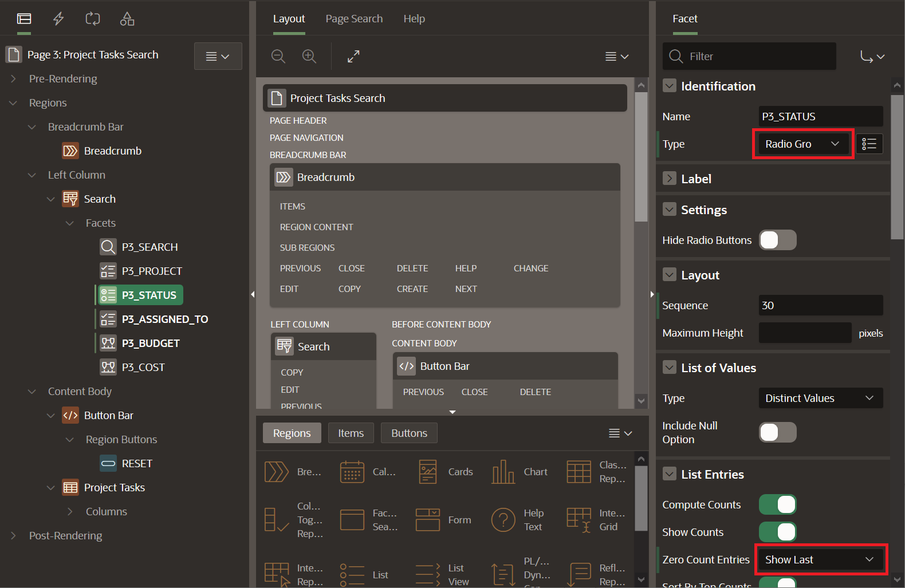Click the Maximum Height input field

(x=805, y=333)
